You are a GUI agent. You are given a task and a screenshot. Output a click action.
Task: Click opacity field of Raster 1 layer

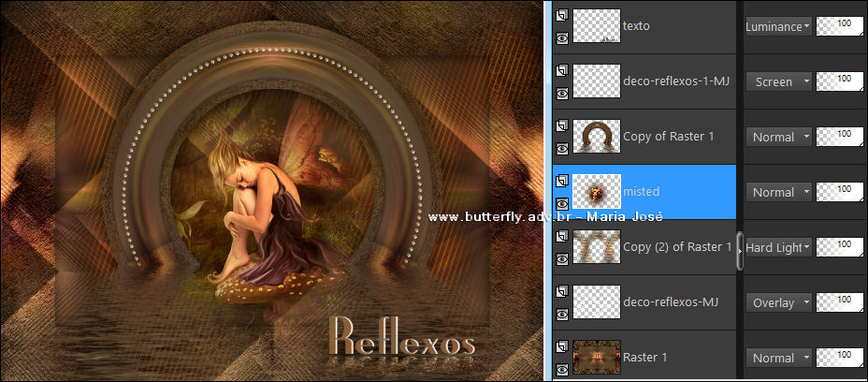(840, 359)
